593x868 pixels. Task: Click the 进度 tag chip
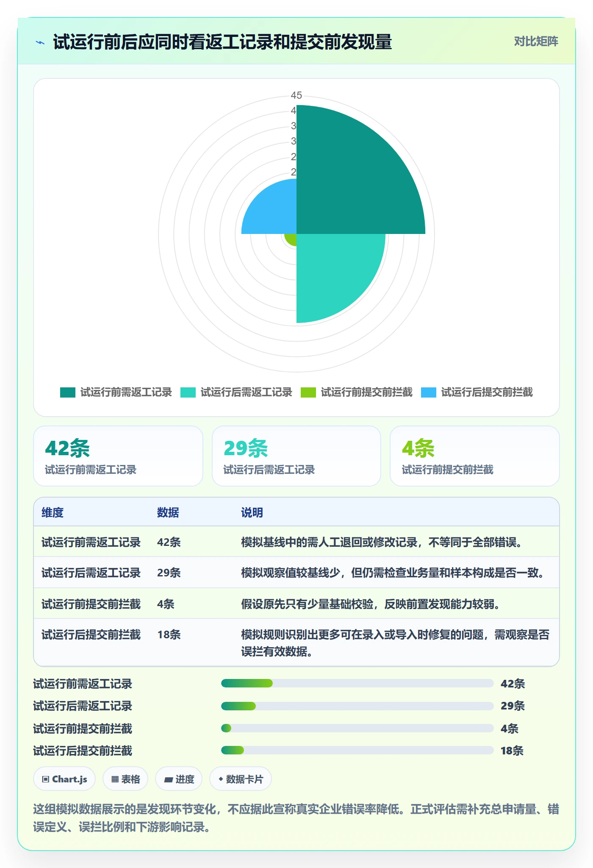click(179, 779)
